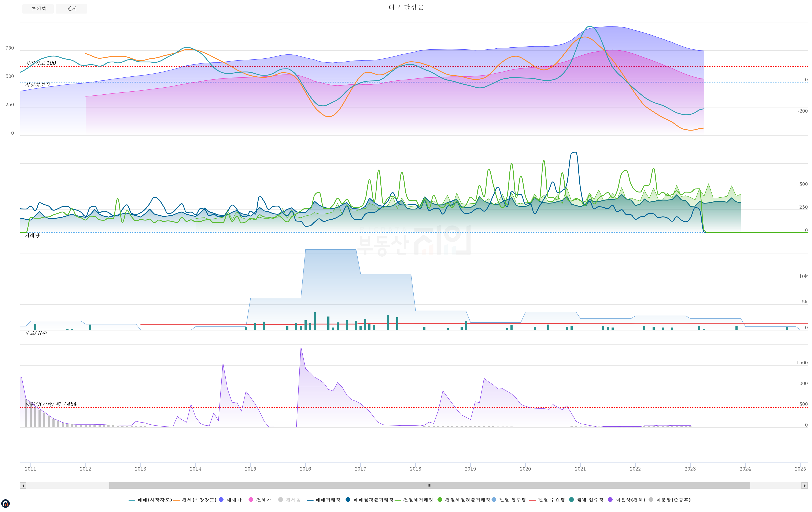
Task: Click the purple 미분양(전체) legend marker
Action: click(610, 500)
